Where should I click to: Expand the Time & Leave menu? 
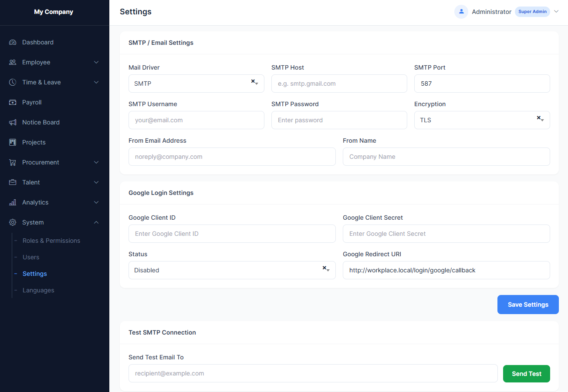click(x=96, y=82)
